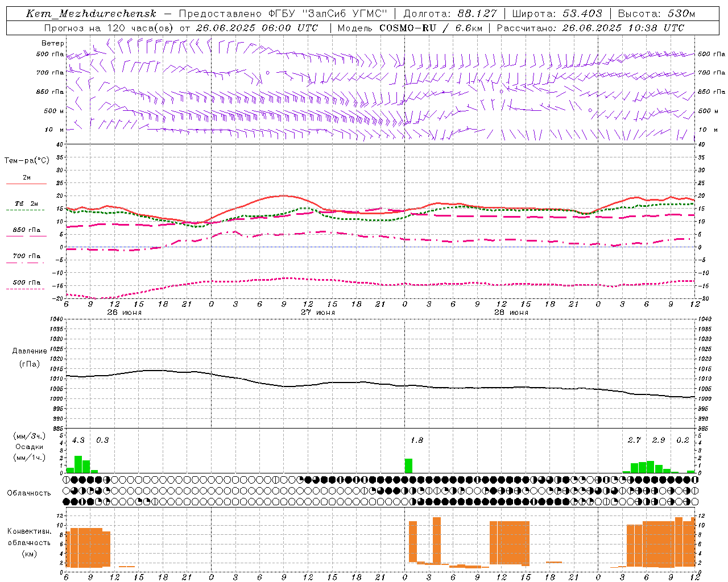Click the Широта: 53.403 latitude value
Viewport: 728px width, 582px height.
point(557,14)
